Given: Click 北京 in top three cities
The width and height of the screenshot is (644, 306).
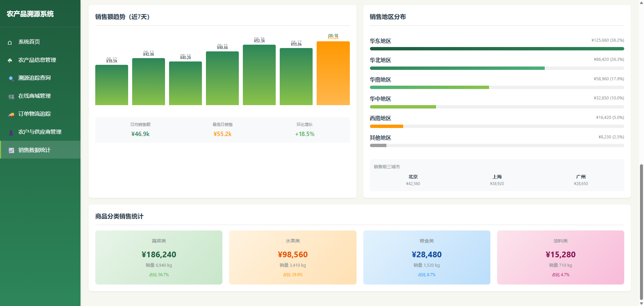Looking at the screenshot, I should (413, 177).
